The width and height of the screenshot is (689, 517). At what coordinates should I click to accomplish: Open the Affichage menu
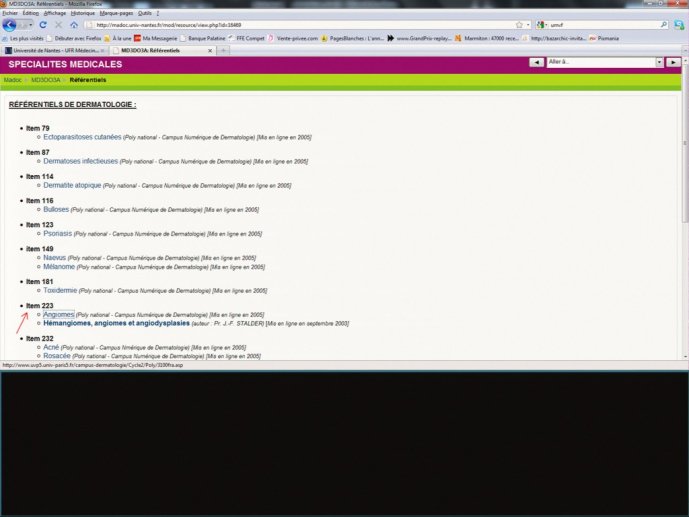pyautogui.click(x=55, y=14)
